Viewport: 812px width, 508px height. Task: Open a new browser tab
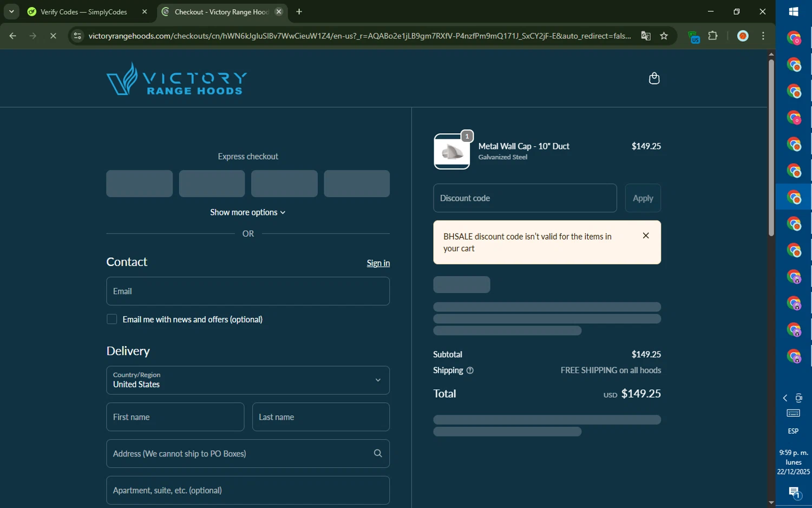point(299,11)
